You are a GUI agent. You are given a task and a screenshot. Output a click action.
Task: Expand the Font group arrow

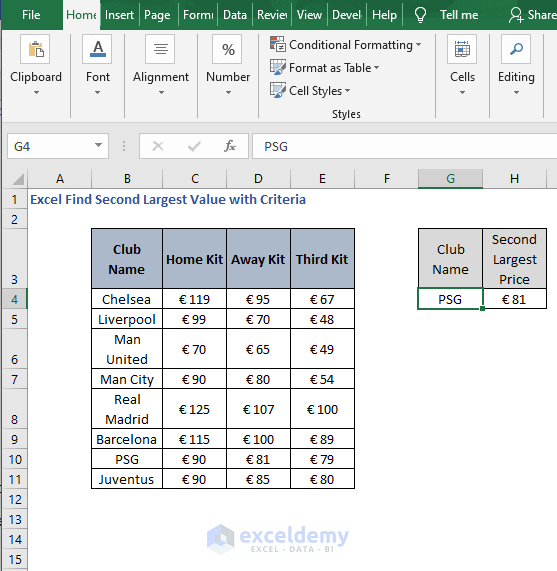coord(97,92)
